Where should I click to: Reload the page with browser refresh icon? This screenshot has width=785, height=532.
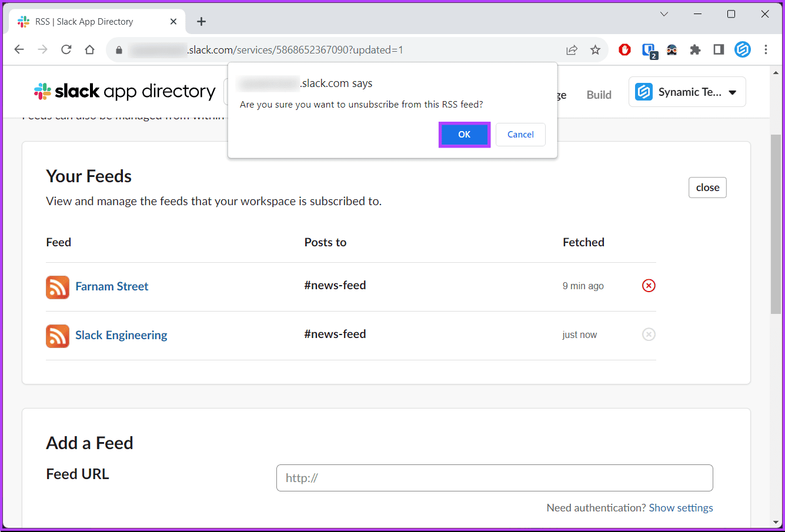click(66, 50)
